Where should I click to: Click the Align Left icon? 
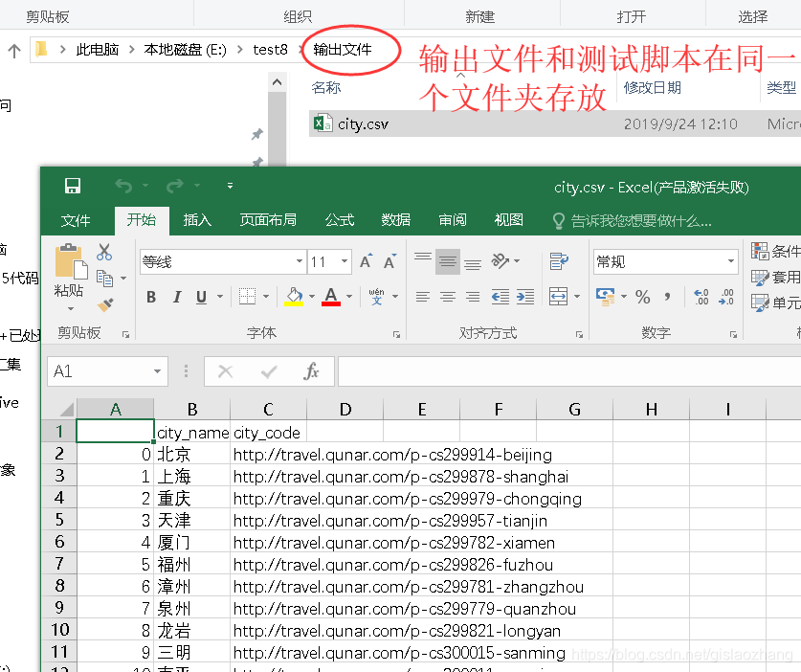click(422, 297)
